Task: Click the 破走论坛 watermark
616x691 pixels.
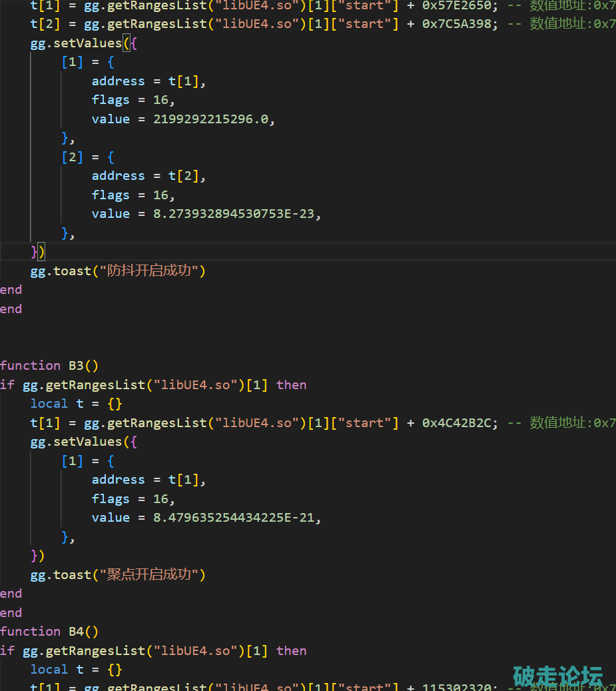Action: click(x=558, y=676)
